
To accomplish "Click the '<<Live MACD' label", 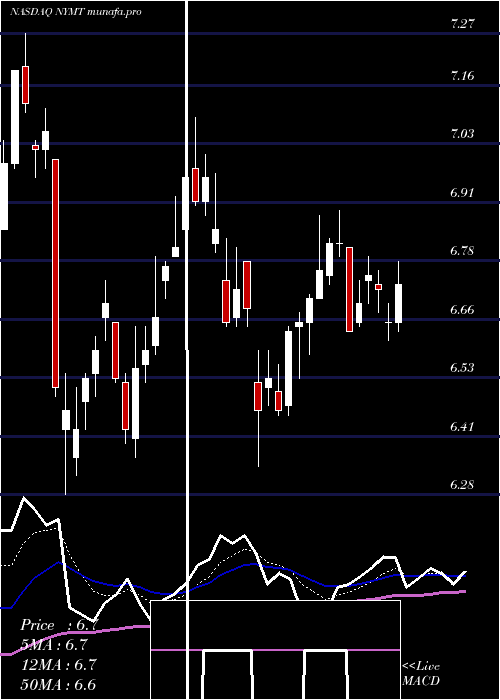I will click(421, 674).
